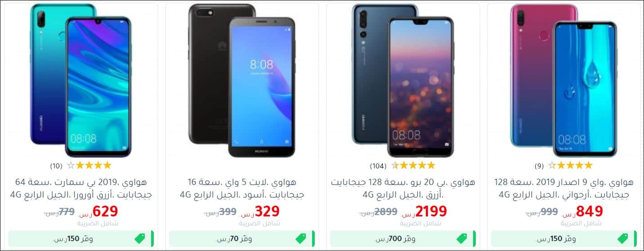Open the Huawei P20 Pro 128GB title
The height and width of the screenshot is (251, 644).
coord(402,189)
